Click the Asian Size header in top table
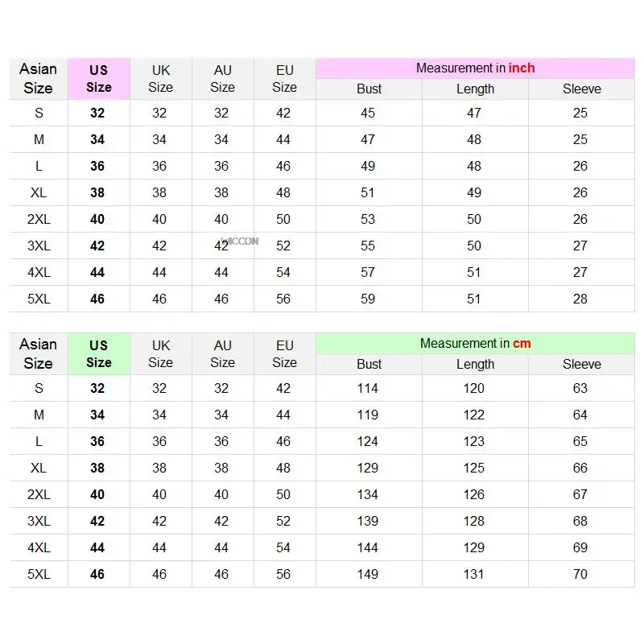The width and height of the screenshot is (644, 644). (38, 78)
